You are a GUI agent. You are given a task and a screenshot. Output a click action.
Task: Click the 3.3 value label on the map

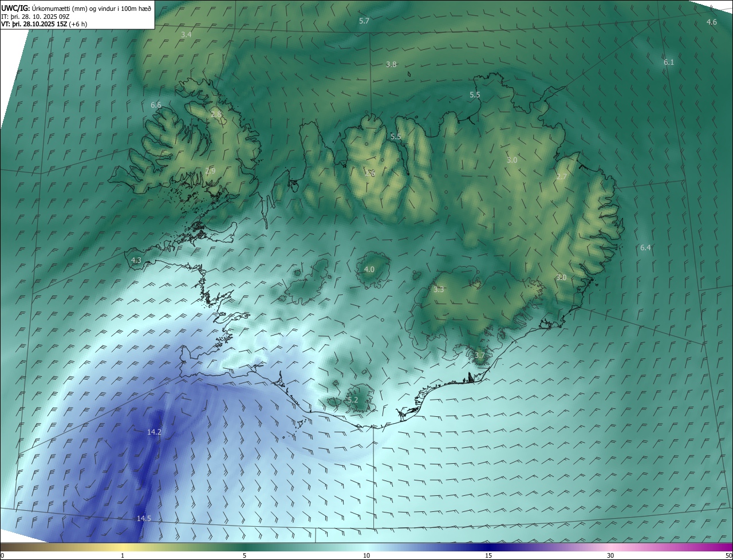click(x=439, y=290)
